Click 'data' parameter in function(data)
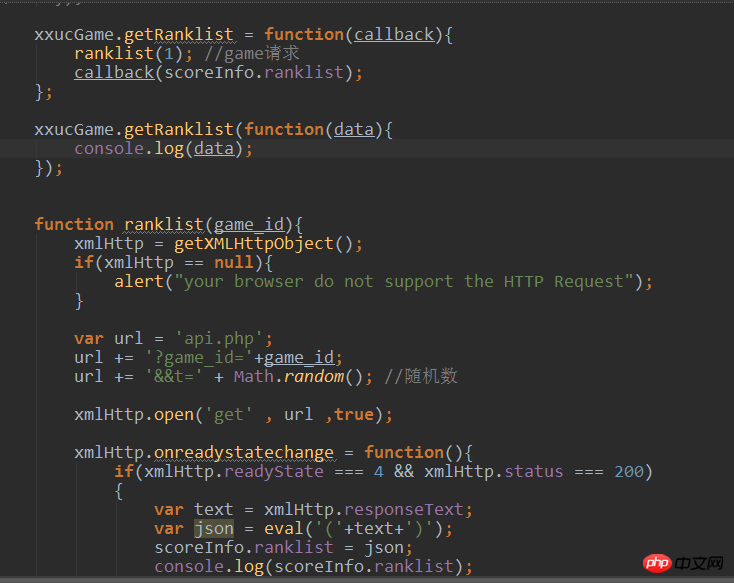Image resolution: width=734 pixels, height=583 pixels. [354, 130]
